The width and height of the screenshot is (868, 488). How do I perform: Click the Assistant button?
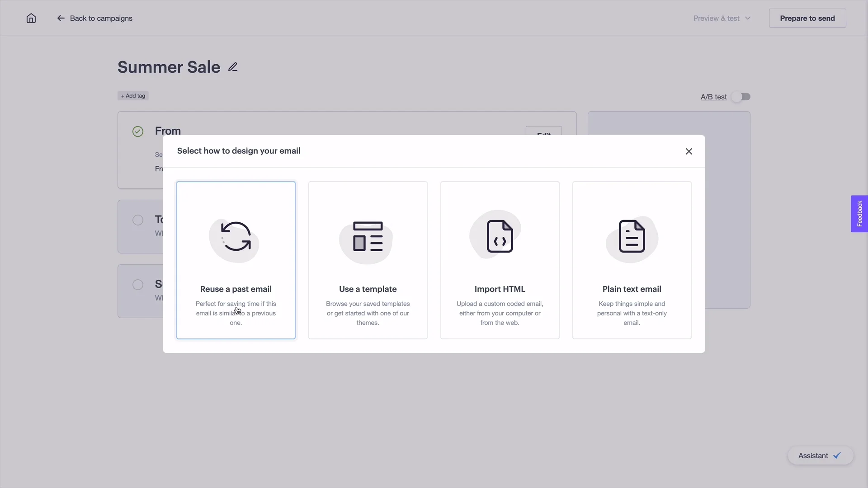[820, 456]
